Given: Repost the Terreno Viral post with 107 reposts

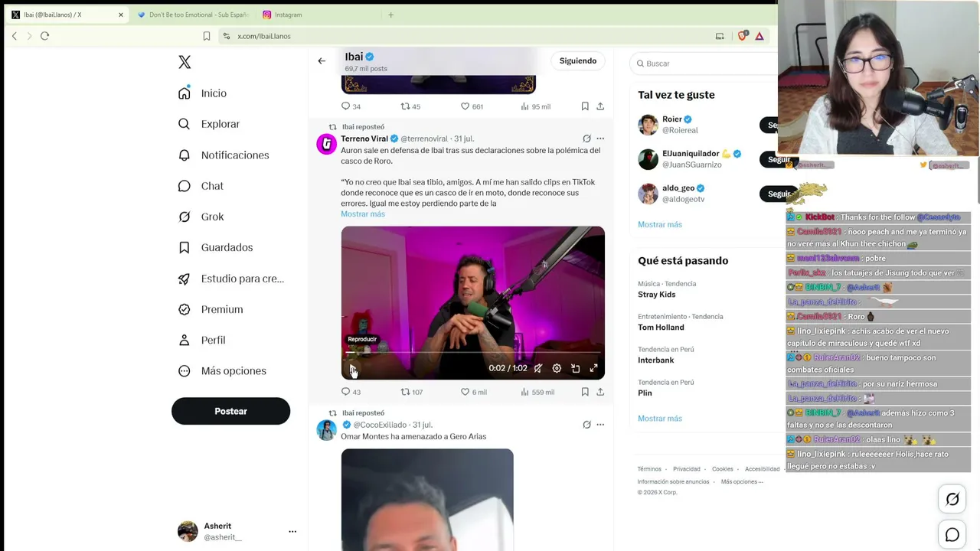Looking at the screenshot, I should [412, 392].
